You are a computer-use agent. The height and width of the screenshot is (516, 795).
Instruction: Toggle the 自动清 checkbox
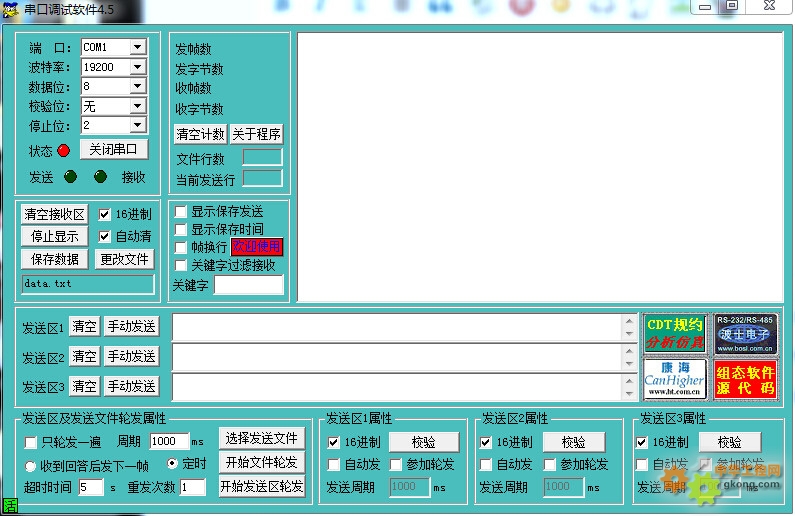[104, 236]
